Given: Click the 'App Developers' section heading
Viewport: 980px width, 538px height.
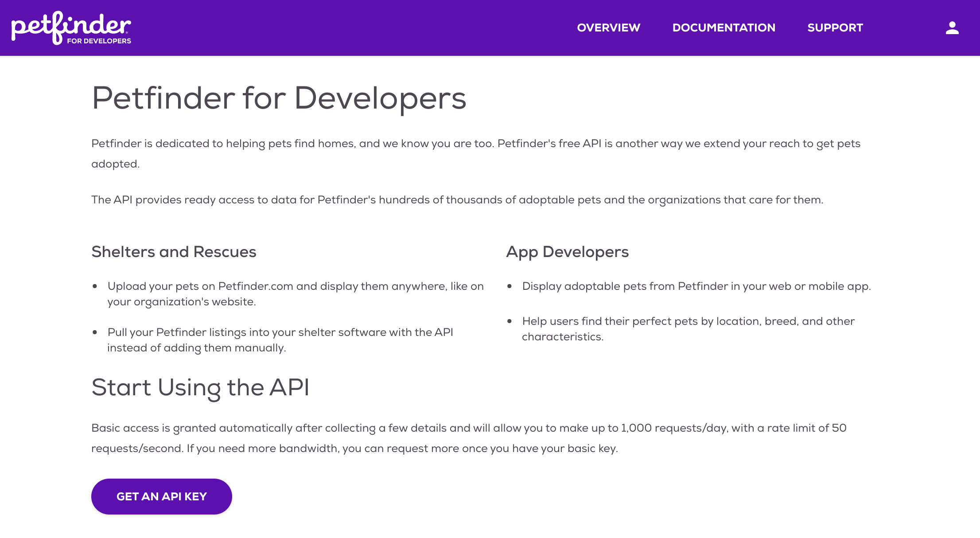Looking at the screenshot, I should 567,252.
